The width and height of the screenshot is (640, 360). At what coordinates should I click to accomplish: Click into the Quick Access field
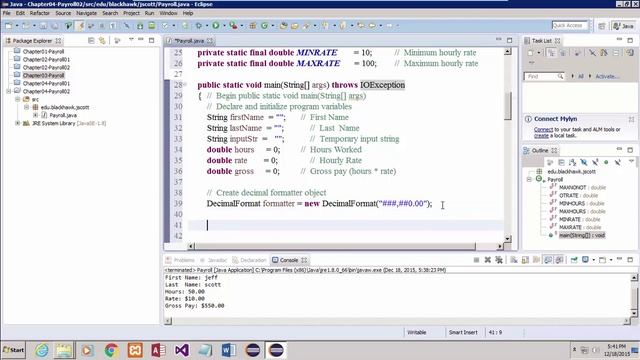570,25
